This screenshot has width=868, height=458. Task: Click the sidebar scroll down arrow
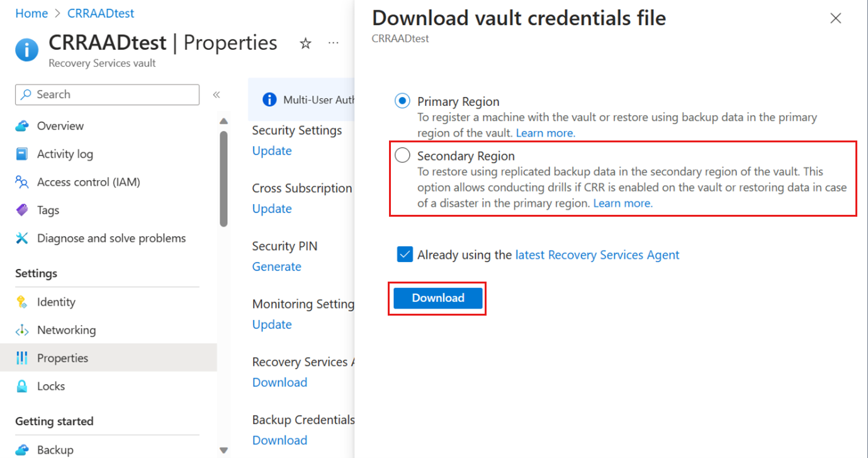[223, 450]
